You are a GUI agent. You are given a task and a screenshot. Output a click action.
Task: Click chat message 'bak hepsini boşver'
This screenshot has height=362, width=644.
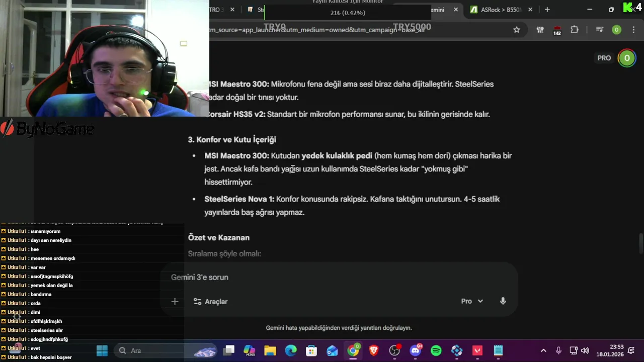[x=51, y=357]
